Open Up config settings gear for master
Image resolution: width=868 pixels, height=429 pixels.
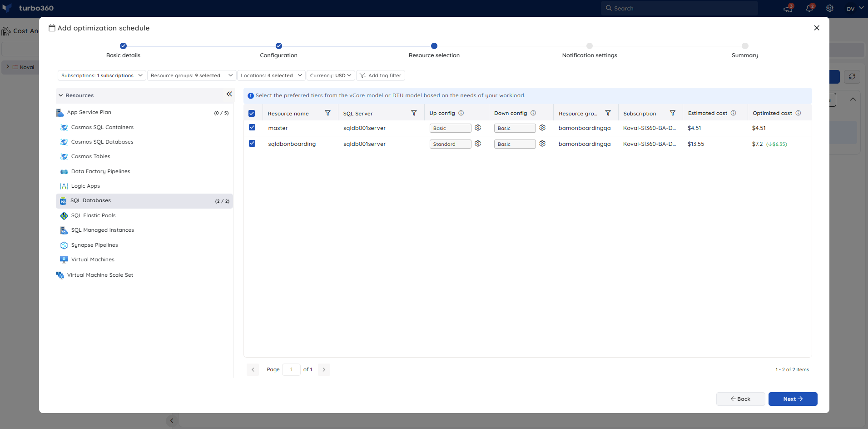(x=478, y=128)
